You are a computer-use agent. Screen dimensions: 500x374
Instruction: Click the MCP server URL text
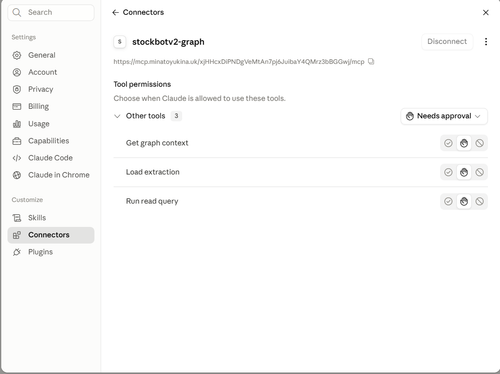(x=239, y=62)
